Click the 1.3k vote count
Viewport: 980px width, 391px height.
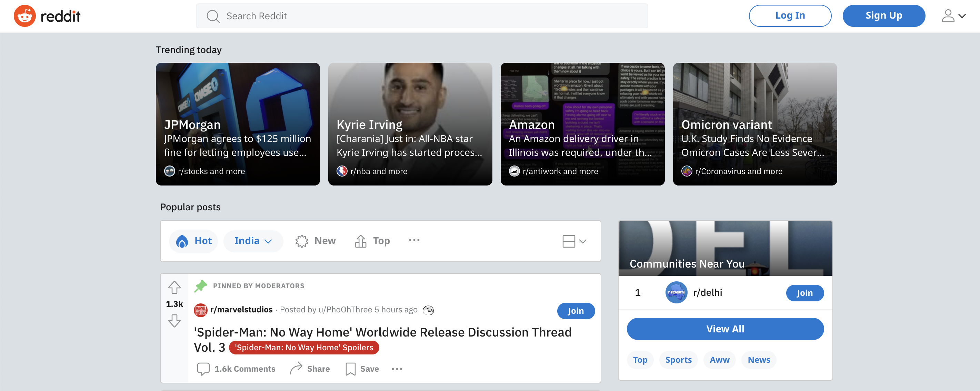coord(174,304)
